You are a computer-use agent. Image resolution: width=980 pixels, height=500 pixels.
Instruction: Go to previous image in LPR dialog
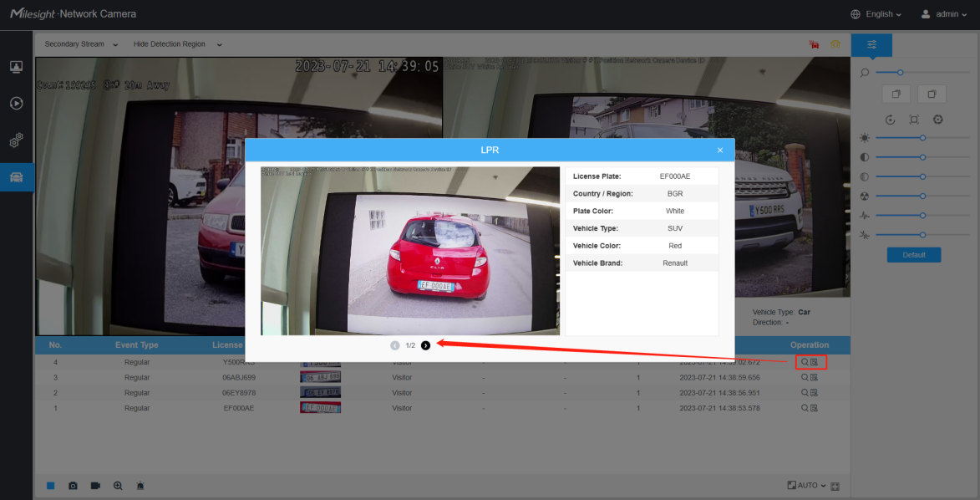coord(395,345)
